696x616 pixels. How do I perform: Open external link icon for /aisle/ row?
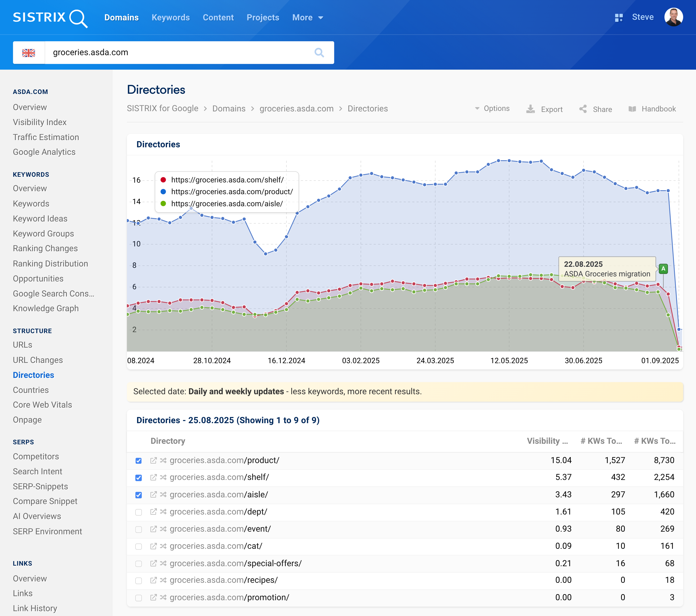tap(154, 494)
